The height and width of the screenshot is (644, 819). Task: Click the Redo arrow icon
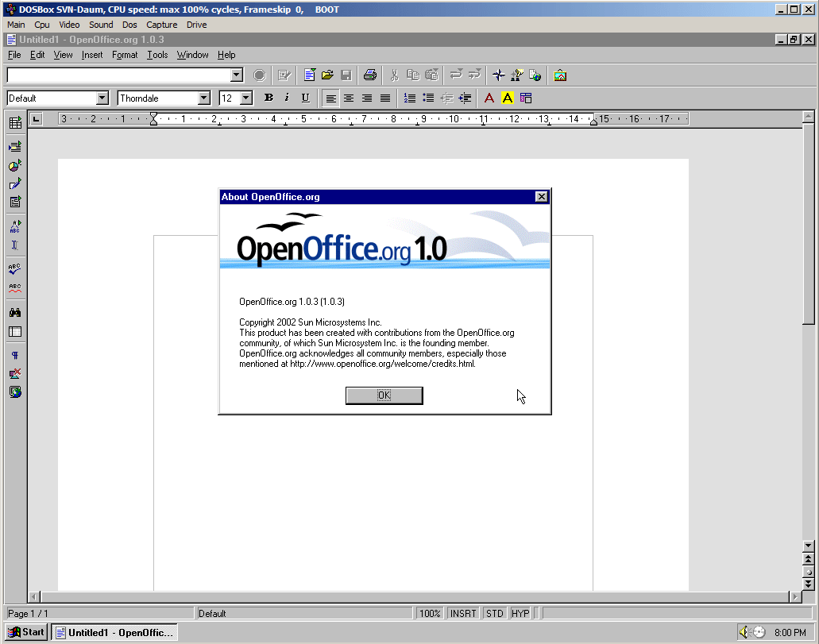474,75
